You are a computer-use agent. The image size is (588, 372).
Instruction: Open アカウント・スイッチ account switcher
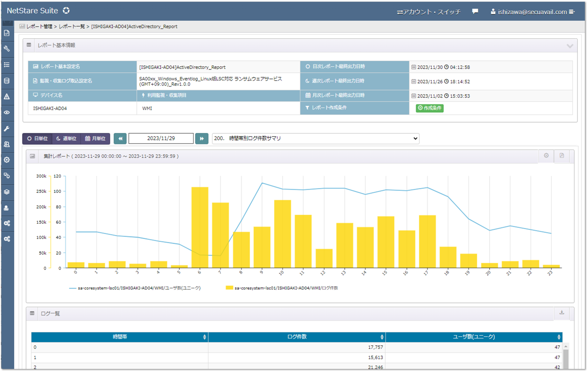pos(429,12)
